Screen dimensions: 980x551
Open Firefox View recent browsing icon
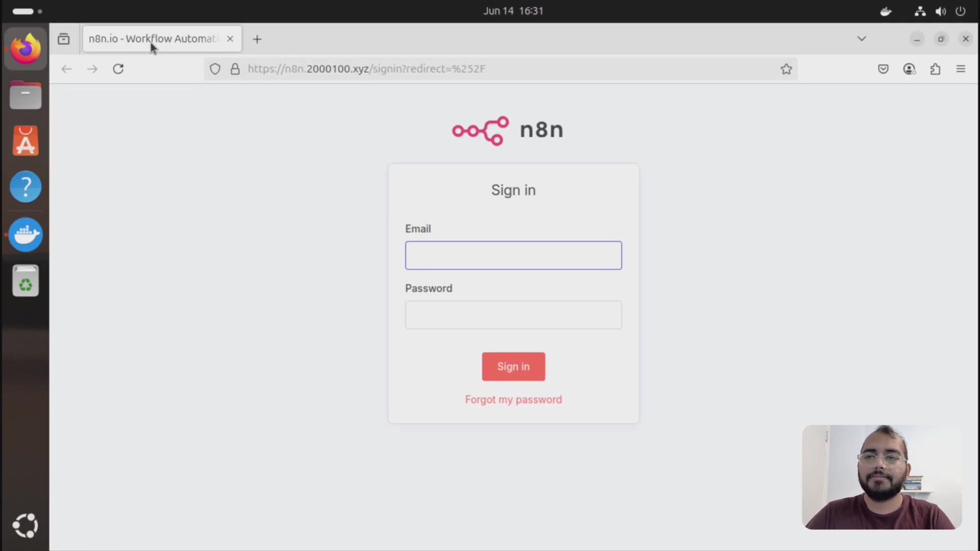pos(63,39)
